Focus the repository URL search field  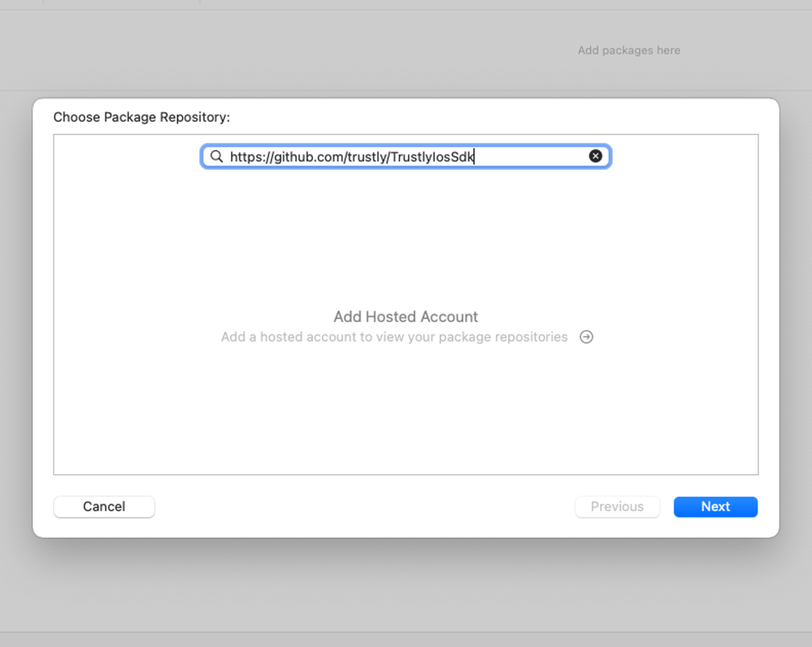[x=406, y=156]
